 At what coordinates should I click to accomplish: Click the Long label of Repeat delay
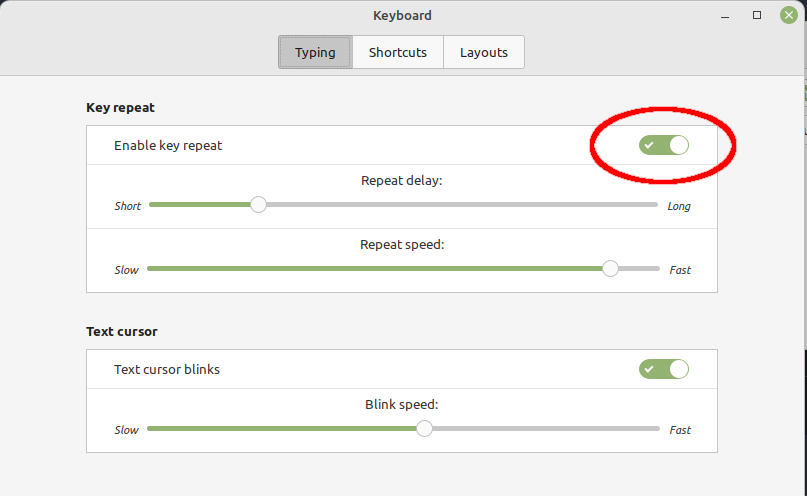[x=679, y=206]
